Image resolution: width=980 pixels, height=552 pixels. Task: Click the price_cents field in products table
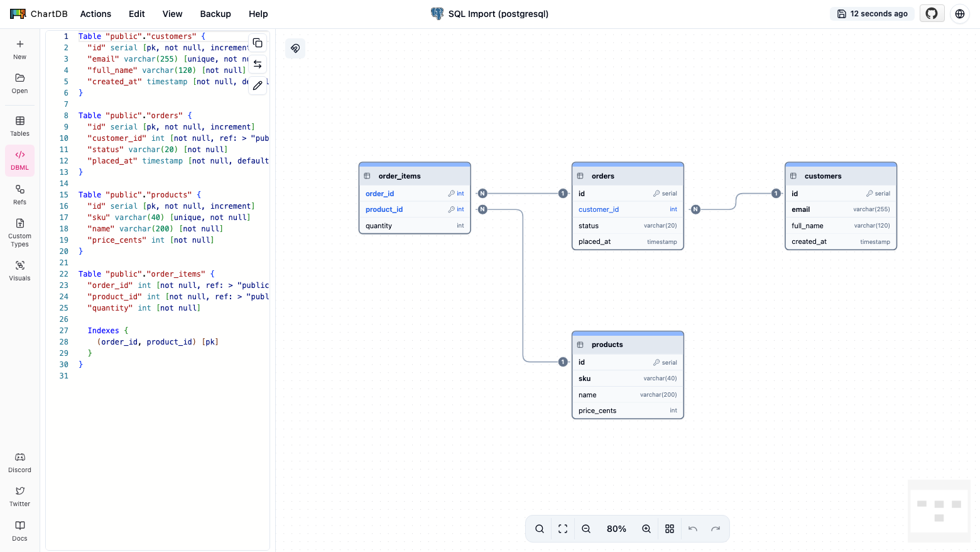(x=628, y=411)
